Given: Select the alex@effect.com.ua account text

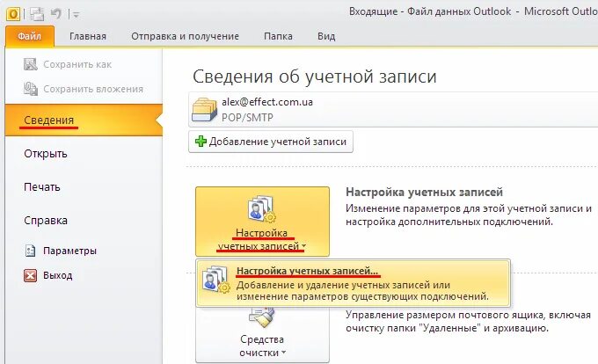Looking at the screenshot, I should pos(267,102).
